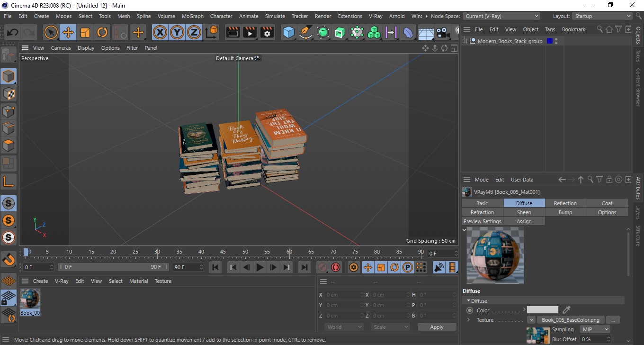The height and width of the screenshot is (345, 644).
Task: Go to end of timeline
Action: [x=304, y=267]
